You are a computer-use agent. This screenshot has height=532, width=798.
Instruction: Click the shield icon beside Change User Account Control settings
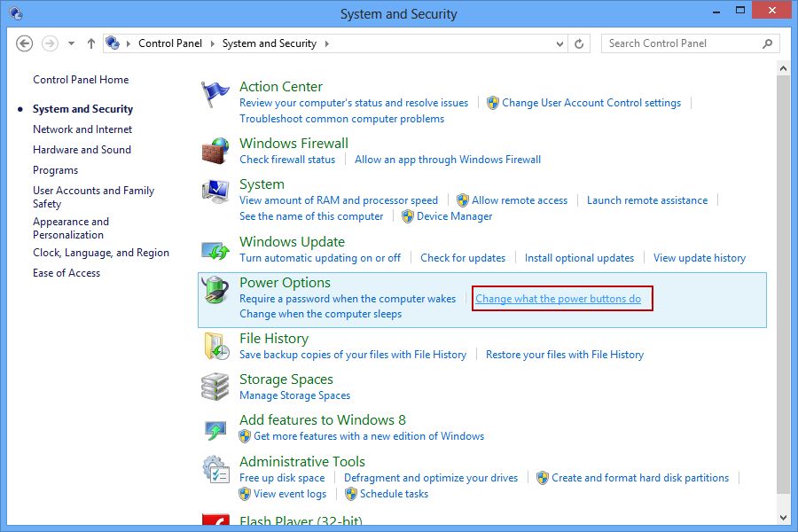tap(493, 103)
